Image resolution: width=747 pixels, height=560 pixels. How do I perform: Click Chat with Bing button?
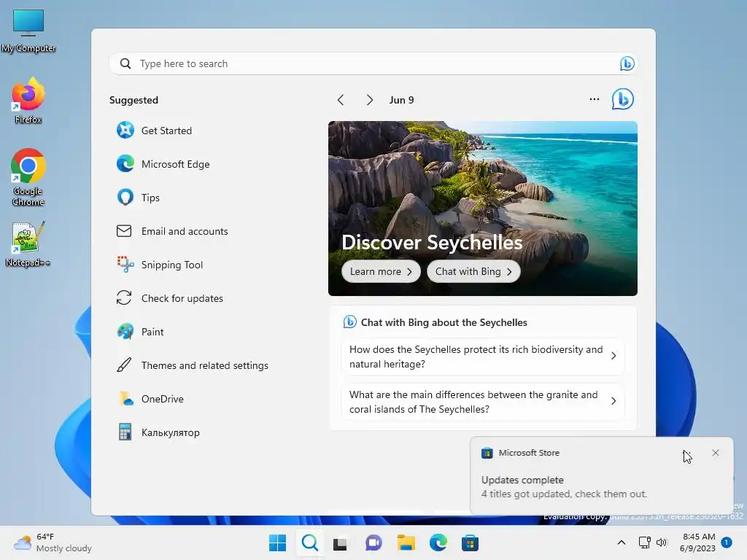tap(473, 271)
